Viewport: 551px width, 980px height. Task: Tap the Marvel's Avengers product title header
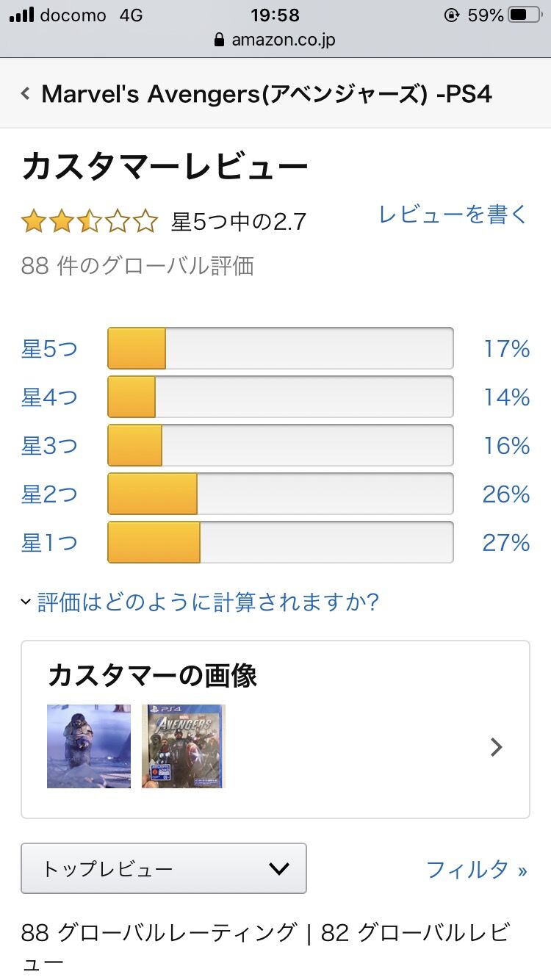pos(266,94)
